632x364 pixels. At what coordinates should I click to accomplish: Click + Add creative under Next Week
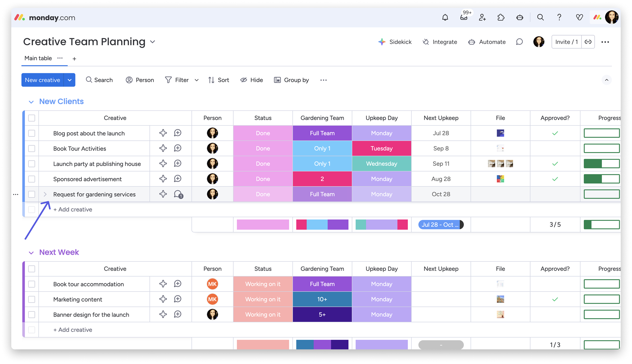73,330
